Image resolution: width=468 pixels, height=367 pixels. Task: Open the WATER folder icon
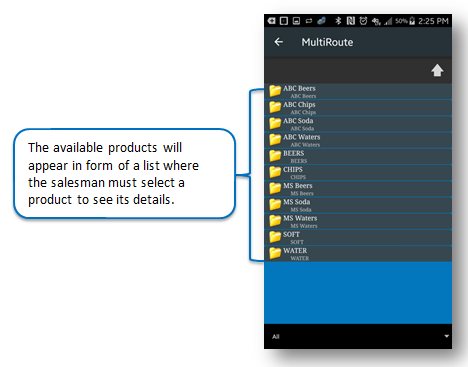click(x=275, y=253)
